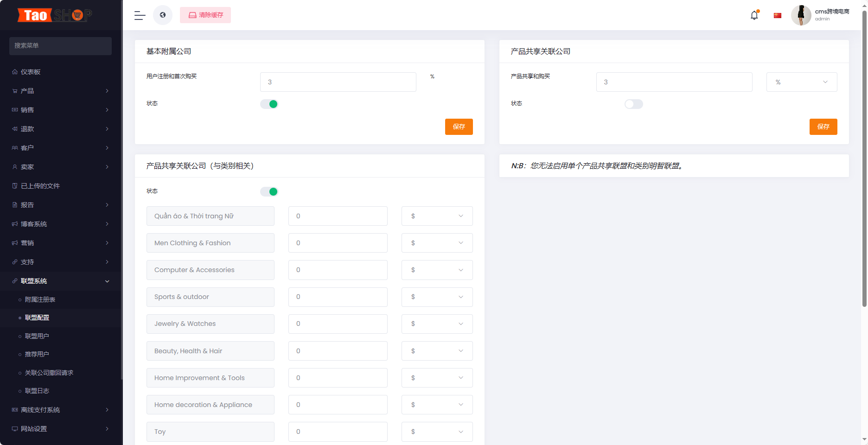The height and width of the screenshot is (445, 868).
Task: Click the dashboard home icon in sidebar
Action: 15,72
